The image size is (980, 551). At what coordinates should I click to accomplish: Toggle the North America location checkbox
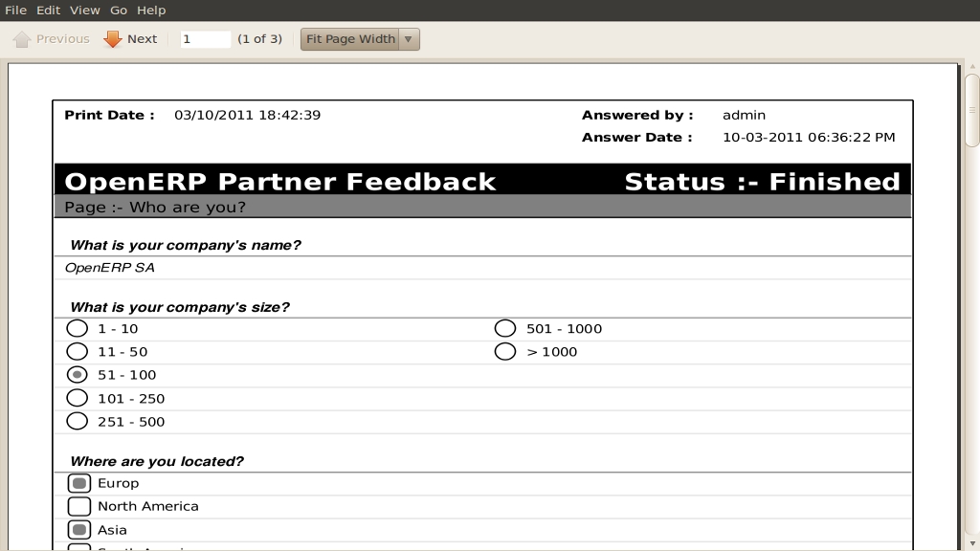(x=79, y=507)
